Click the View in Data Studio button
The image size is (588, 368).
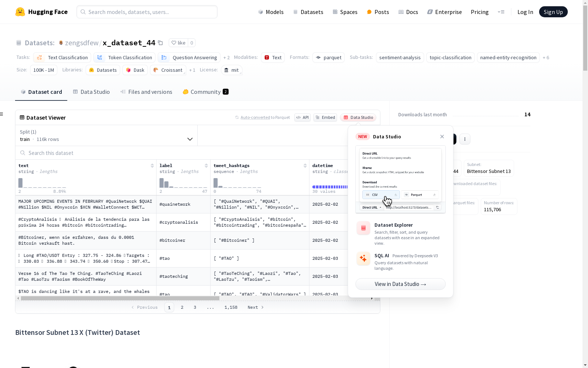(x=401, y=284)
